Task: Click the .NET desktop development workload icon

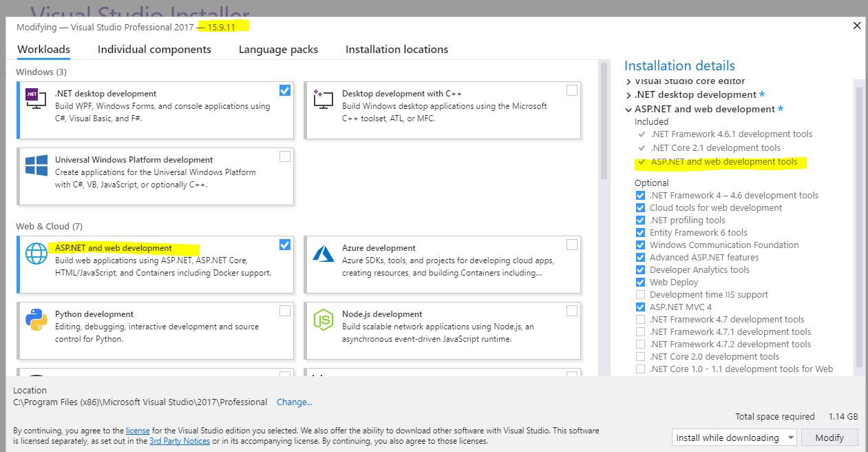Action: (x=36, y=99)
